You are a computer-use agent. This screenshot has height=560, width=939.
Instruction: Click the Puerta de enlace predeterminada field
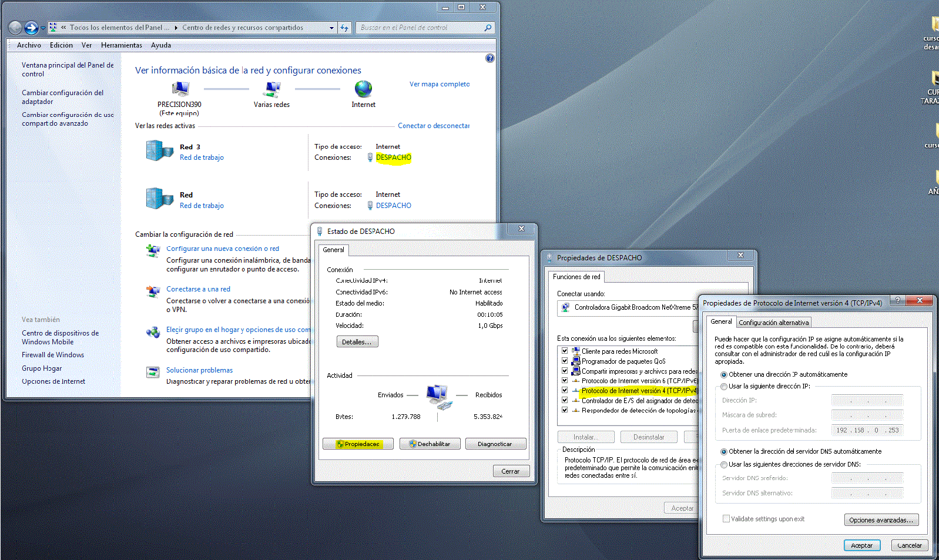click(x=867, y=430)
